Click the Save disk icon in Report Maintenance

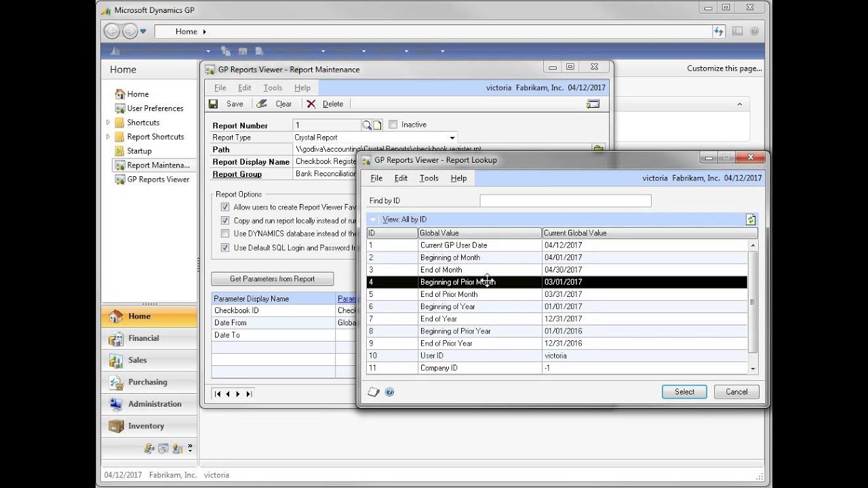click(214, 104)
